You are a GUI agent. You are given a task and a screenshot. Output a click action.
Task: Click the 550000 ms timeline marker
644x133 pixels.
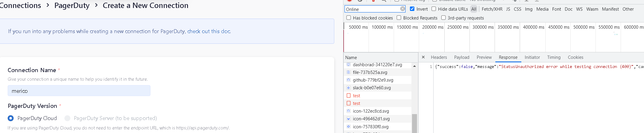point(609,27)
